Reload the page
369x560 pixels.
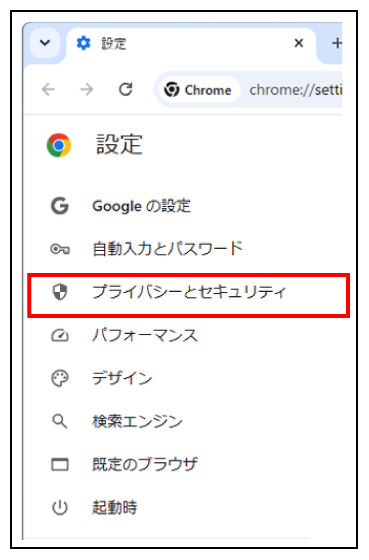(125, 89)
